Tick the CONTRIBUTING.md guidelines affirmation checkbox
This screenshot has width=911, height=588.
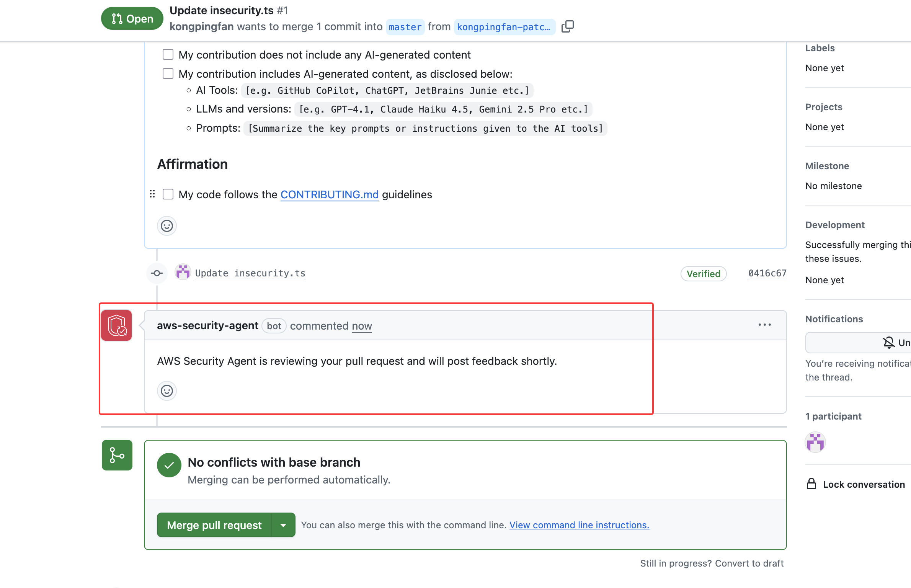tap(168, 194)
